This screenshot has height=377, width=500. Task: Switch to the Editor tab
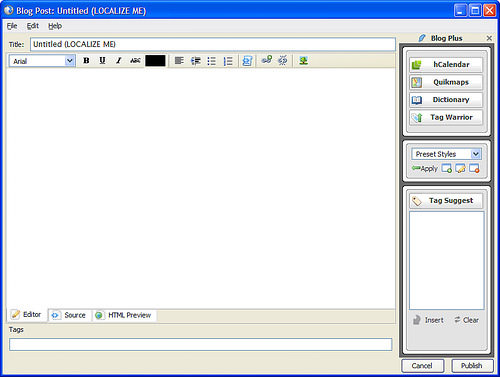tap(27, 315)
